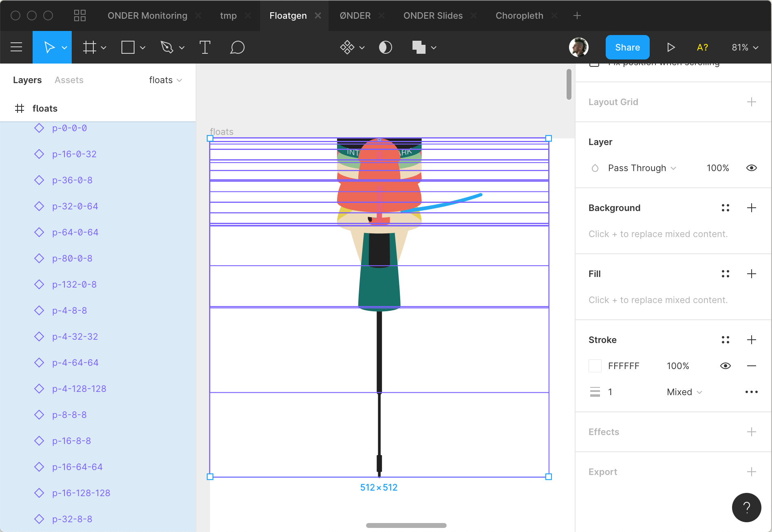Click the Mask contrast icon

coord(385,48)
